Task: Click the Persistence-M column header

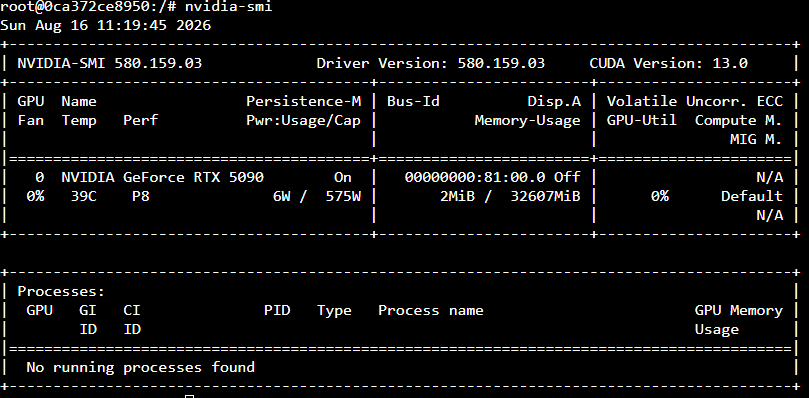Action: point(303,101)
